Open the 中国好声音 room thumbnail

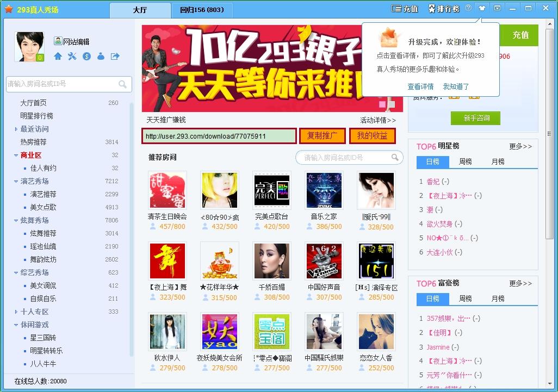point(324,261)
